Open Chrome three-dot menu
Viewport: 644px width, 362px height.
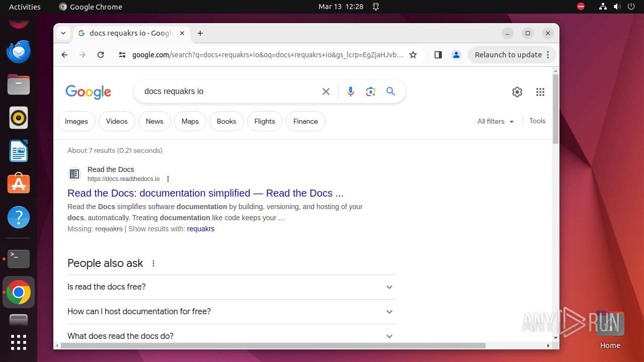548,55
